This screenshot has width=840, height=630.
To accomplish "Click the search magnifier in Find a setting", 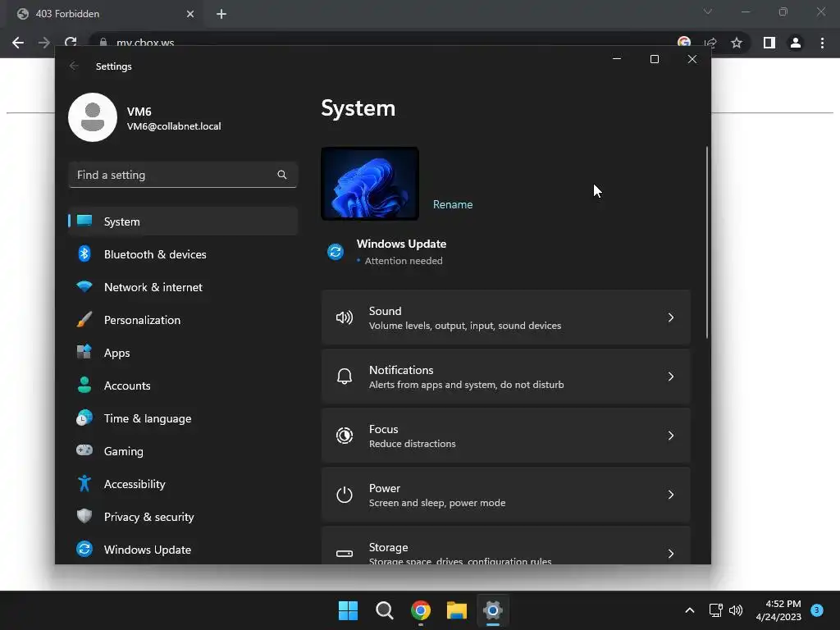I will coord(282,175).
